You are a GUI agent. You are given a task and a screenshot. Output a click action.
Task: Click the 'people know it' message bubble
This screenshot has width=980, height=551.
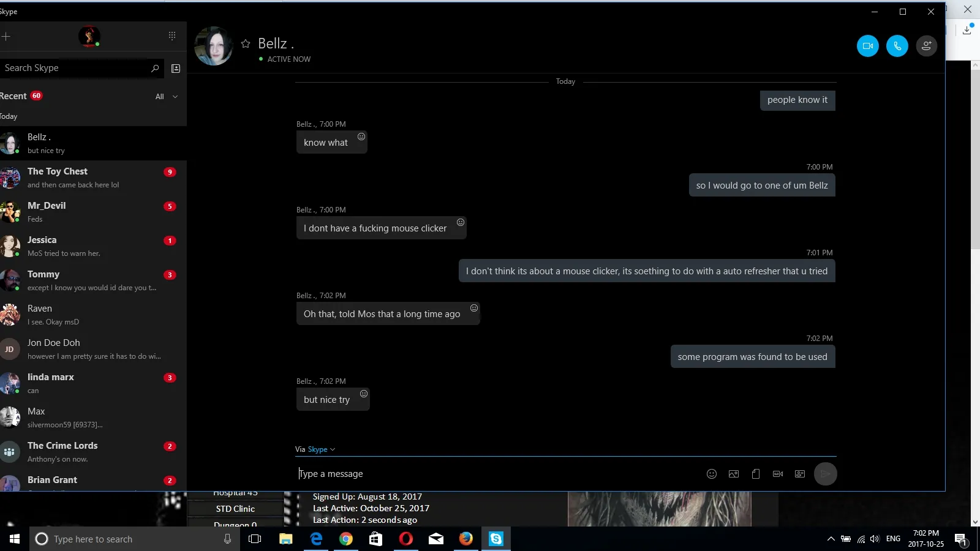[797, 100]
